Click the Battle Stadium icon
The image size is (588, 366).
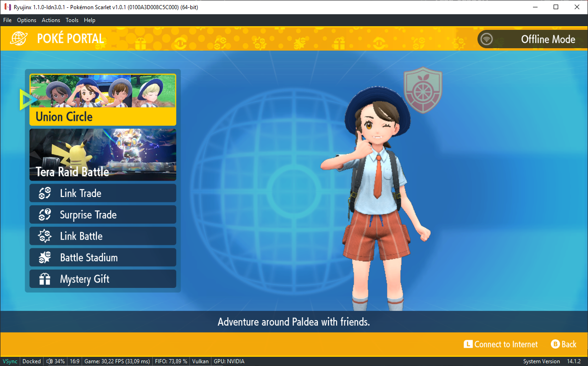pos(44,258)
